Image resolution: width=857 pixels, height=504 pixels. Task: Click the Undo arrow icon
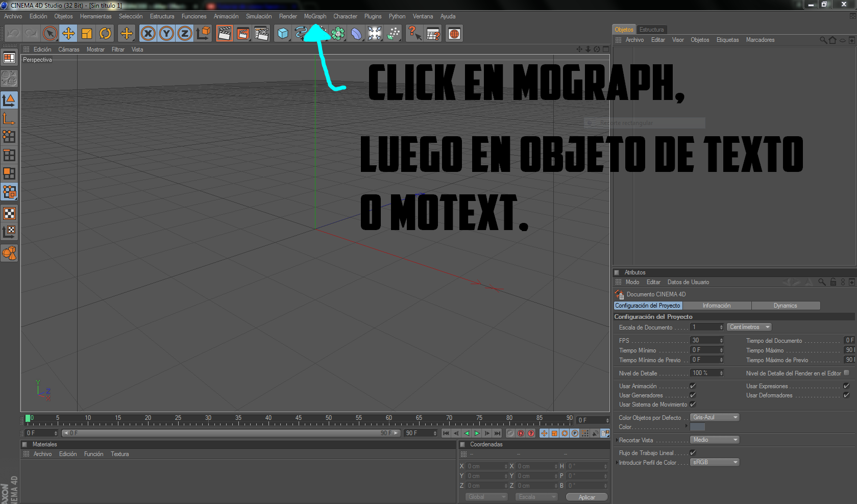(x=13, y=34)
